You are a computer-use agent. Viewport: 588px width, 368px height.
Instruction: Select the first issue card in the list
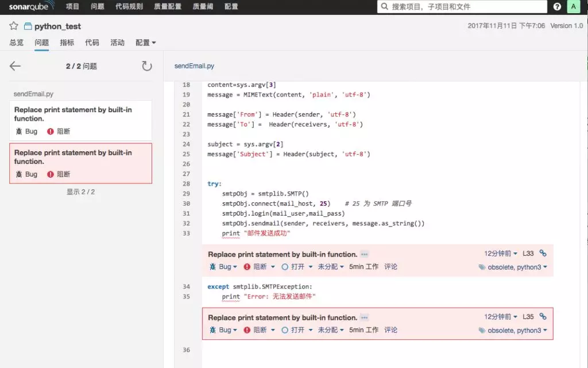coord(80,120)
